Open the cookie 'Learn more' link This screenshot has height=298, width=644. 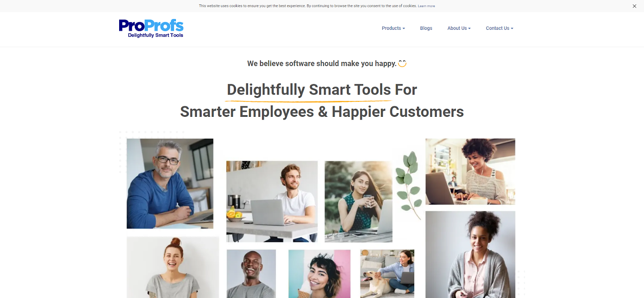tap(426, 6)
